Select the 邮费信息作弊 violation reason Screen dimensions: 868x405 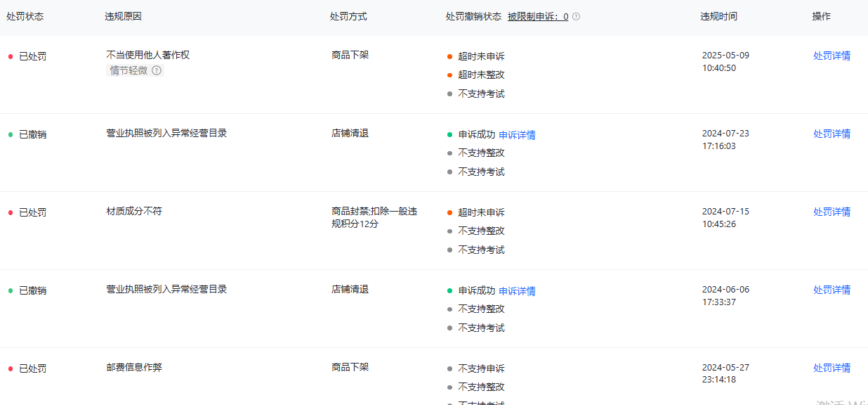tap(134, 367)
